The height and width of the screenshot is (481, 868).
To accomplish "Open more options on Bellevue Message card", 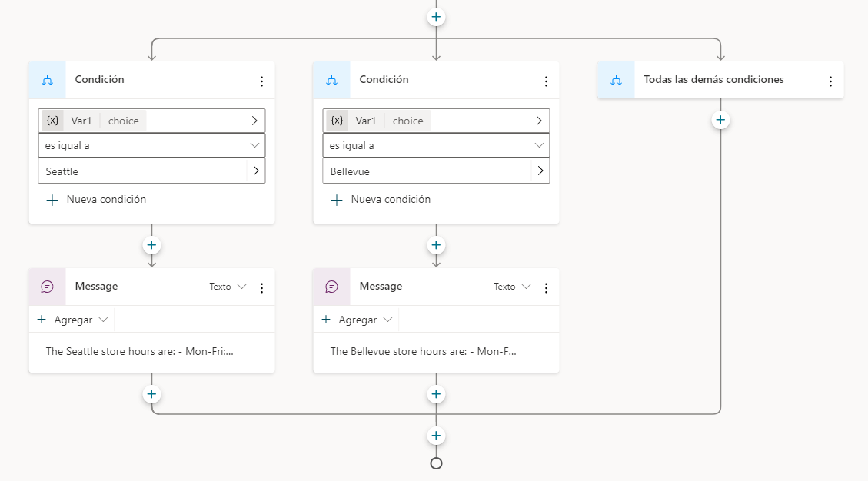I will tap(547, 288).
